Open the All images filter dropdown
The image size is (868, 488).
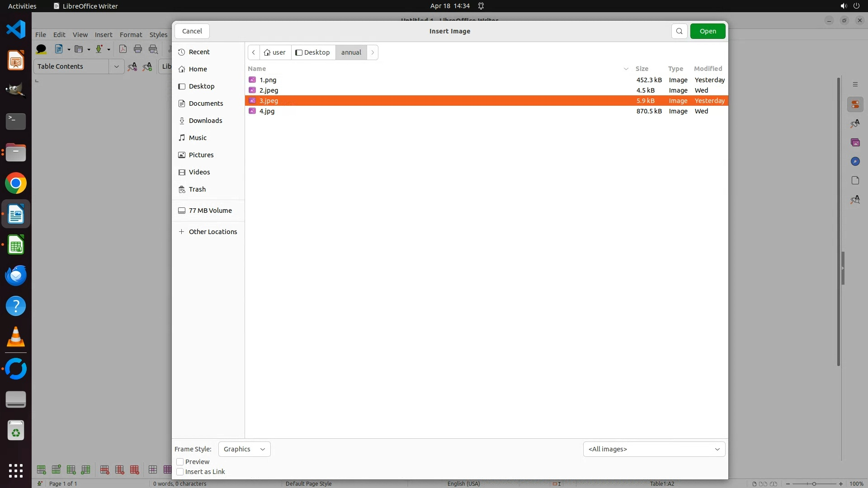(654, 449)
